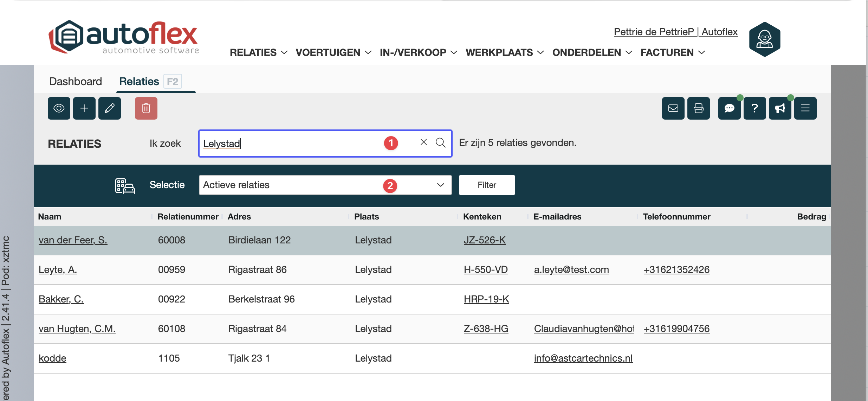Expand the FACTUREN menu

click(673, 52)
